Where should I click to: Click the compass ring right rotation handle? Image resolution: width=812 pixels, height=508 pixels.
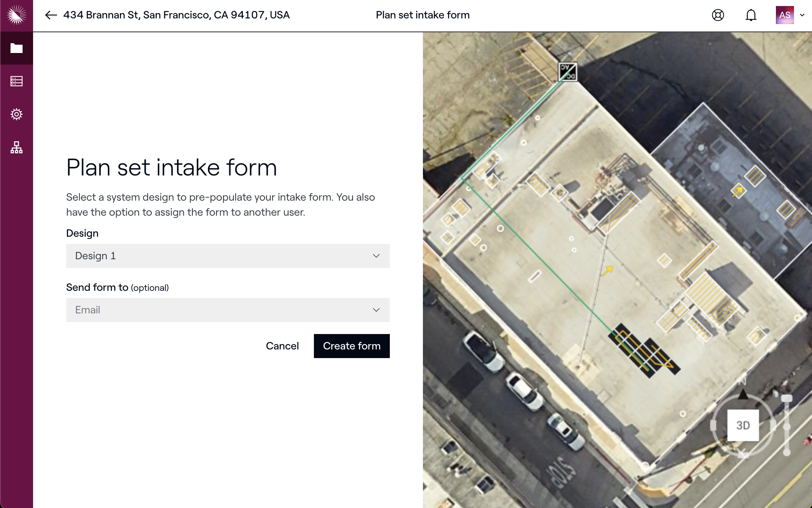pos(773,425)
